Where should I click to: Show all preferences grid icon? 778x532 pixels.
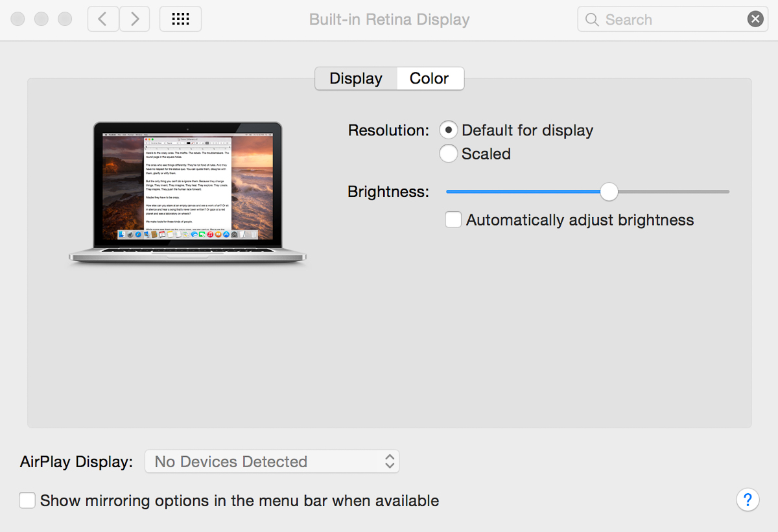(180, 19)
